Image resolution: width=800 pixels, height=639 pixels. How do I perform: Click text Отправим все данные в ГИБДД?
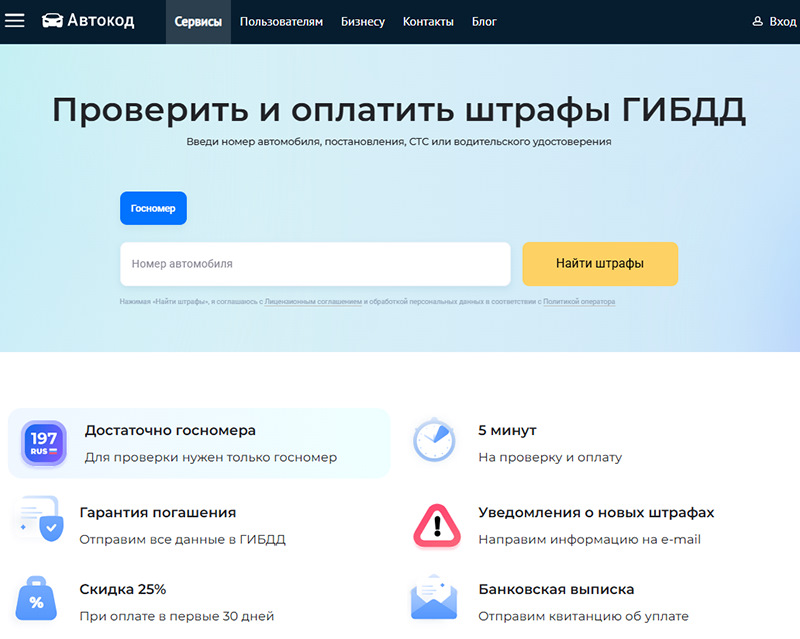point(182,539)
